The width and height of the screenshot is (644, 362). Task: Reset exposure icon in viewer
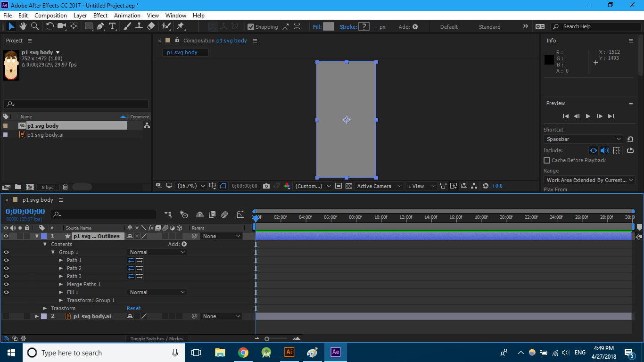tap(486, 186)
